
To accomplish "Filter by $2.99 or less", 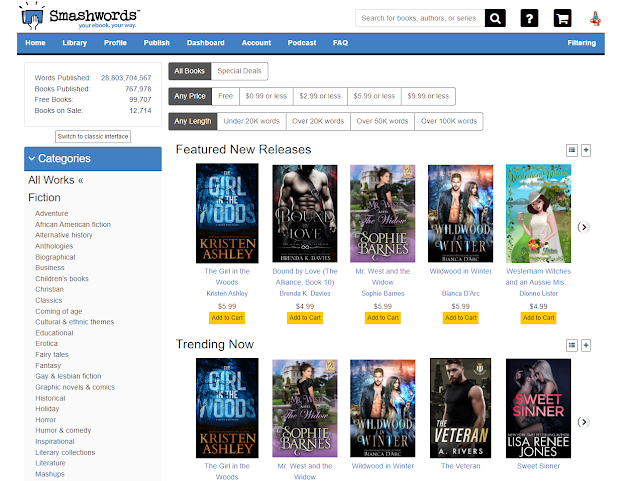I will point(320,96).
